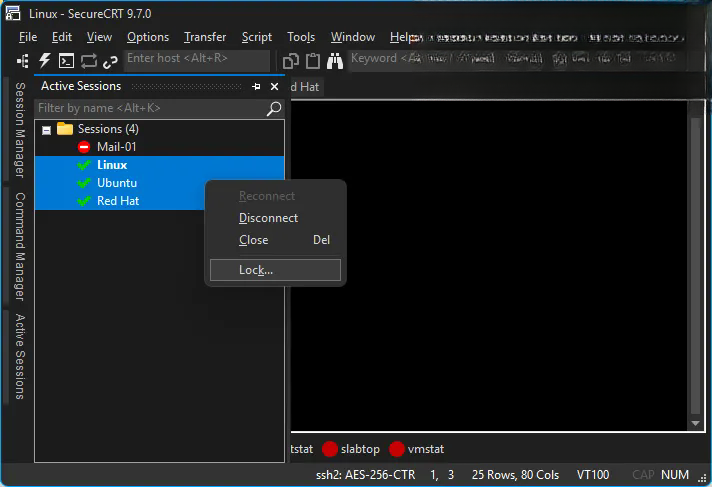Select the Linux session row
Viewport: 712px width, 487px height.
pyautogui.click(x=159, y=165)
